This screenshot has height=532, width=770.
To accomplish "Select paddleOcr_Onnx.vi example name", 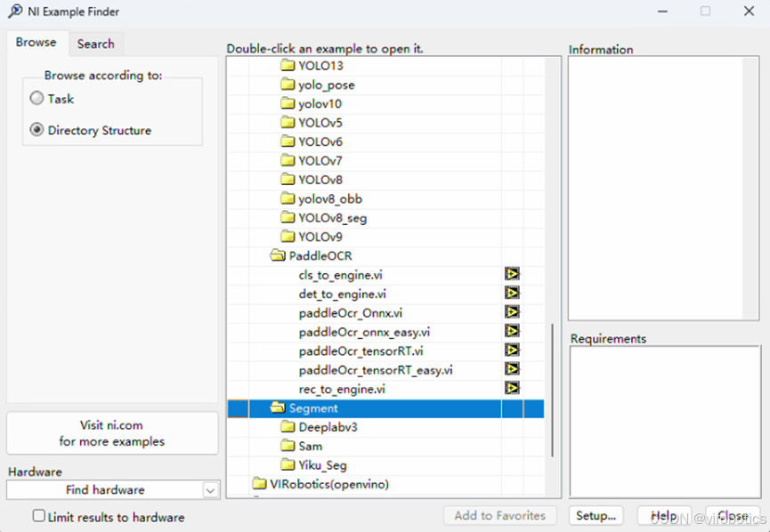I will (x=351, y=313).
